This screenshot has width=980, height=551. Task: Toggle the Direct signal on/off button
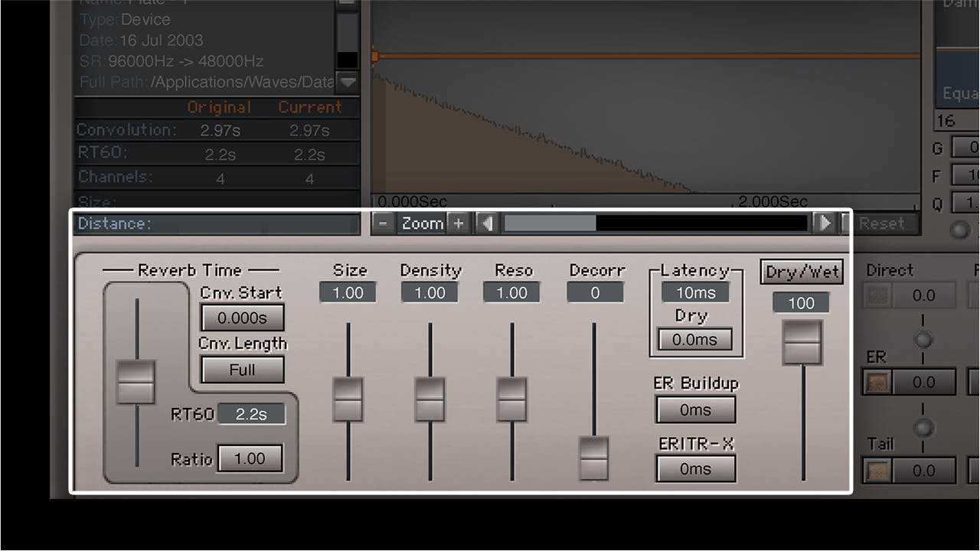[x=877, y=295]
